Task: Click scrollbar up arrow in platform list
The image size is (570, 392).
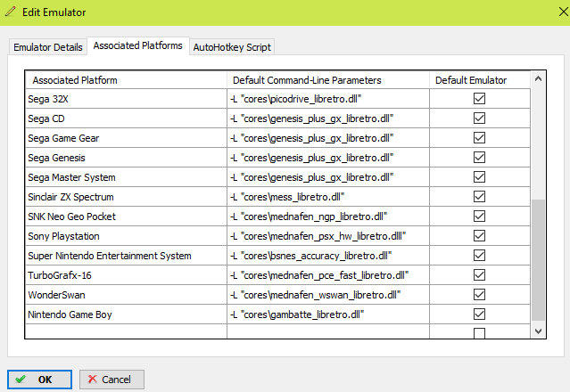Action: [x=538, y=79]
